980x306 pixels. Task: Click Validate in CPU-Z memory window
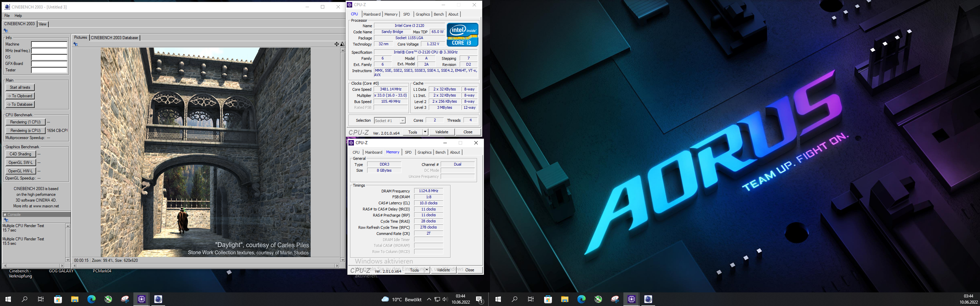tap(443, 270)
